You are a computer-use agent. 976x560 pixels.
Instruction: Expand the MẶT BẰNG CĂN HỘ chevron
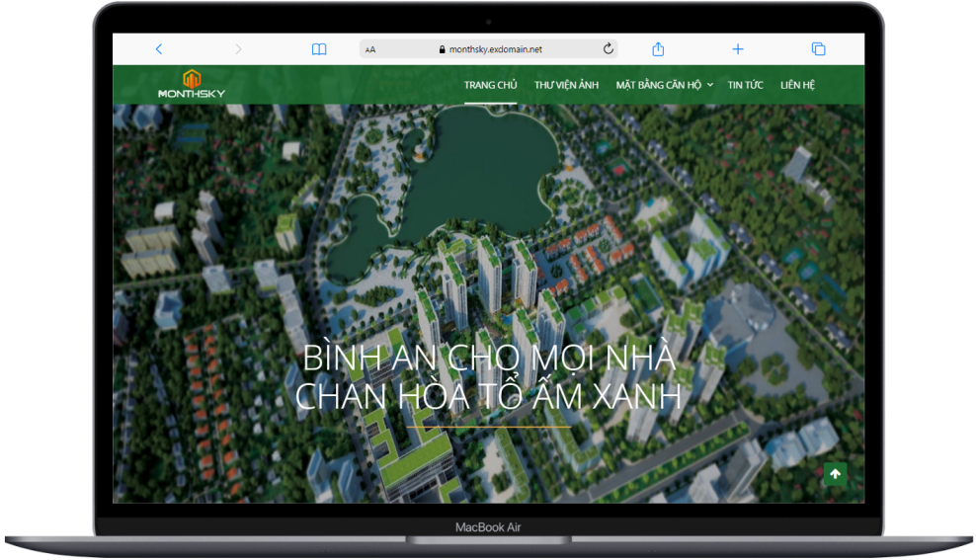[x=710, y=85]
